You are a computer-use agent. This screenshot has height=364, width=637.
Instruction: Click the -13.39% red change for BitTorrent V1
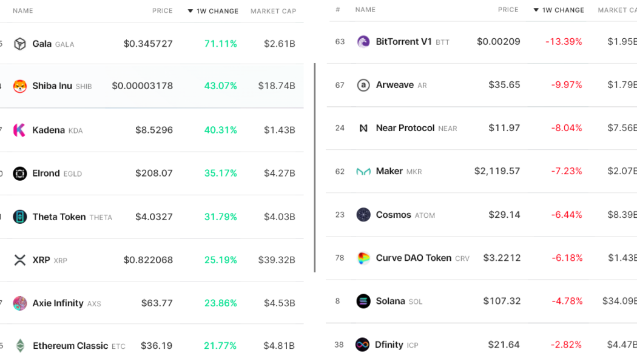565,41
